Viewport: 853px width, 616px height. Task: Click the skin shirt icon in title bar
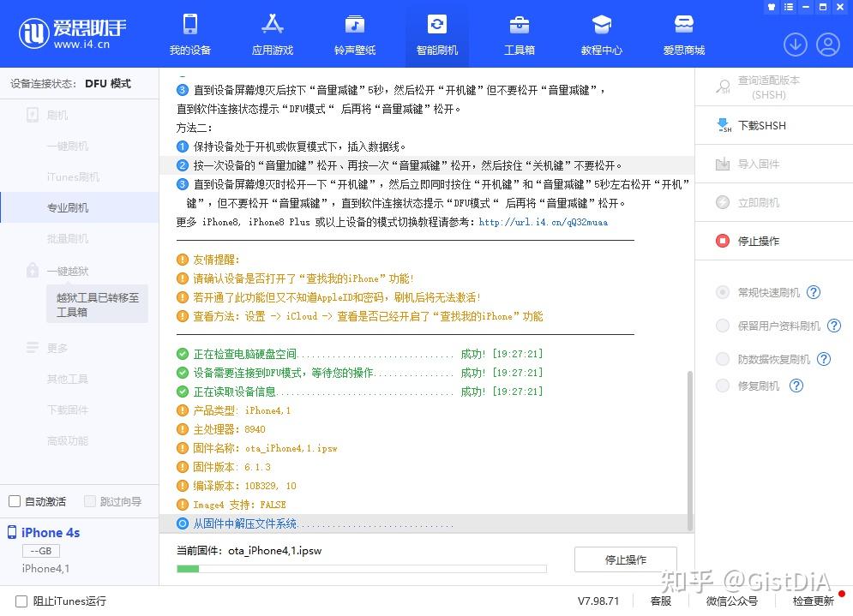(772, 7)
